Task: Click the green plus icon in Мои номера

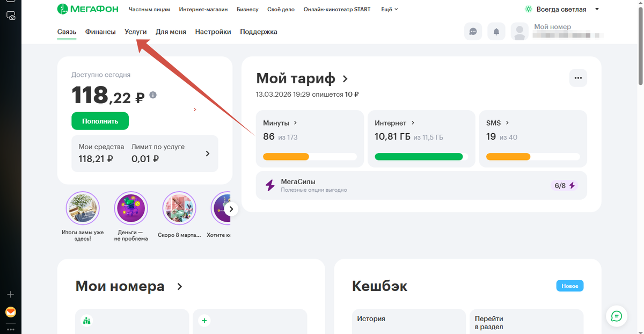Action: [x=204, y=321]
